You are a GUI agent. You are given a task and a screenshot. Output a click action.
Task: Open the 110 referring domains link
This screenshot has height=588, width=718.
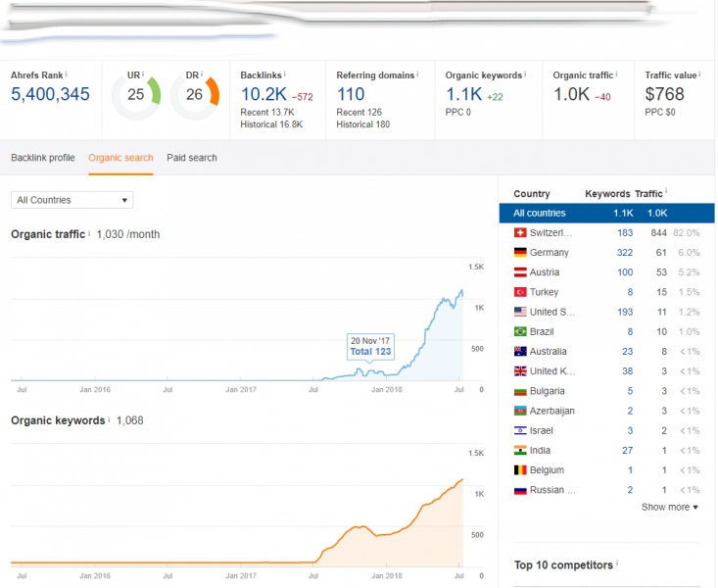coord(350,95)
